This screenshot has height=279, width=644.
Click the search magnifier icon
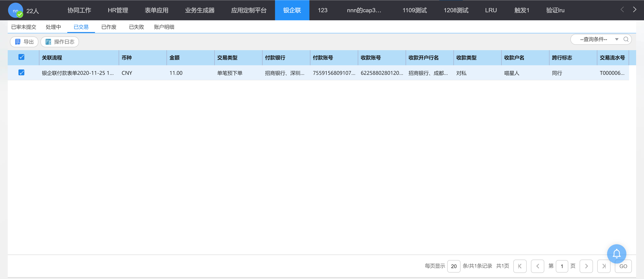click(626, 39)
